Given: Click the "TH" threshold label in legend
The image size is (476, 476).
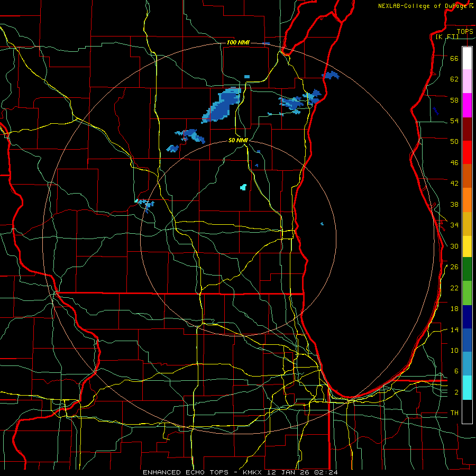Looking at the screenshot, I should tap(454, 413).
